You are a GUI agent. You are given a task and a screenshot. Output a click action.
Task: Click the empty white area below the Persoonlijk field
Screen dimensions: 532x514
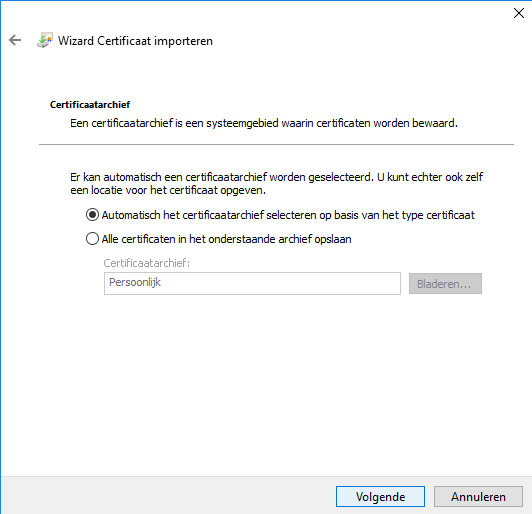(x=266, y=383)
